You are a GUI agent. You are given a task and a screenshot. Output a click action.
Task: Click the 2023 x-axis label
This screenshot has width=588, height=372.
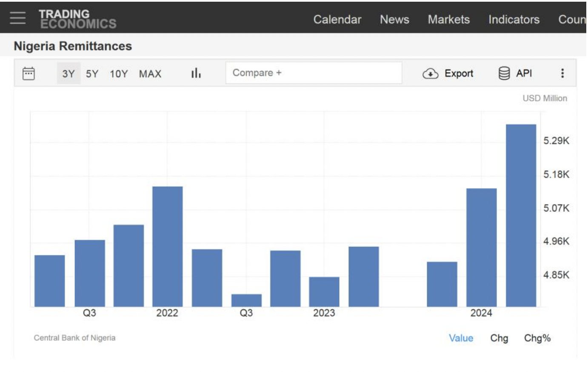pyautogui.click(x=324, y=313)
